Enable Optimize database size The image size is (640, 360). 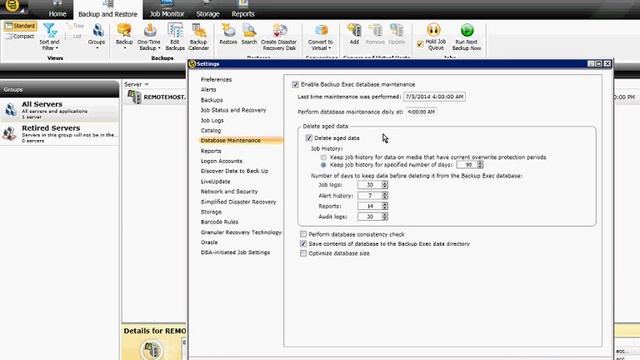coord(303,253)
